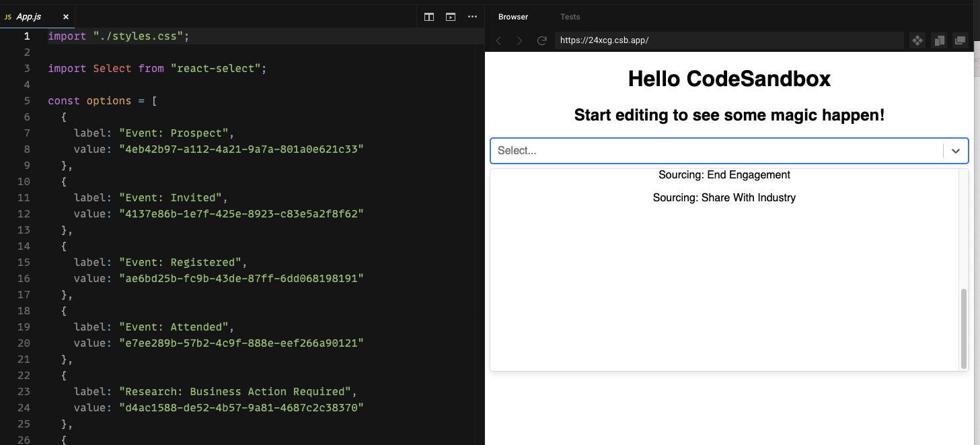Screen dimensions: 980x445
Task: Click the dropdown chevron on the select box
Action: [x=956, y=151]
